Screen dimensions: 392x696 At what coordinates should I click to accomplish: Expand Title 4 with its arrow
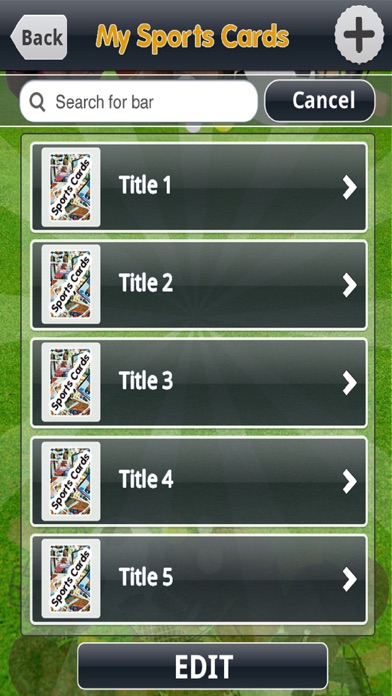point(350,482)
